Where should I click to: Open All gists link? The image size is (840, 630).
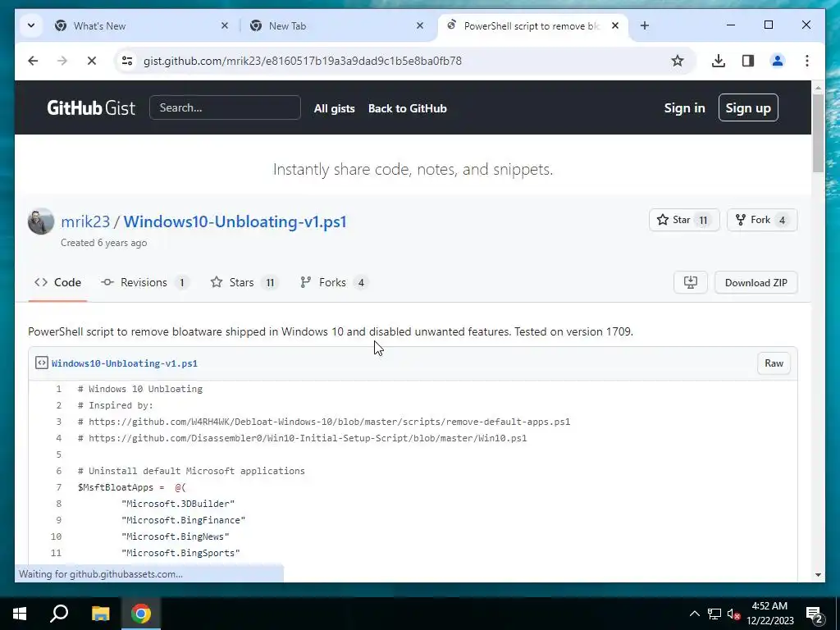(335, 108)
